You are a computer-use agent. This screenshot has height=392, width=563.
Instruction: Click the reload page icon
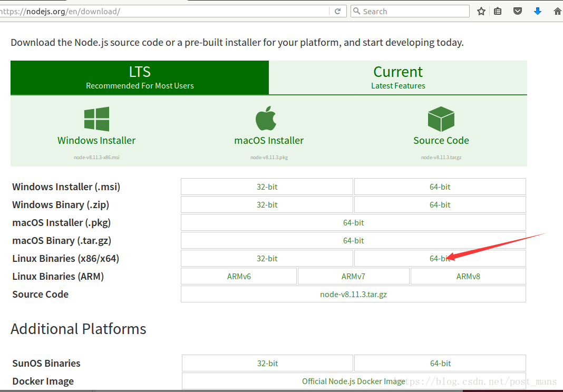click(x=337, y=11)
